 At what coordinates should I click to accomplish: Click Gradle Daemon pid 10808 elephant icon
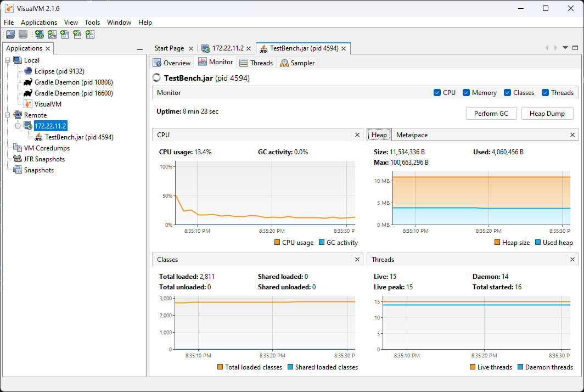[28, 82]
